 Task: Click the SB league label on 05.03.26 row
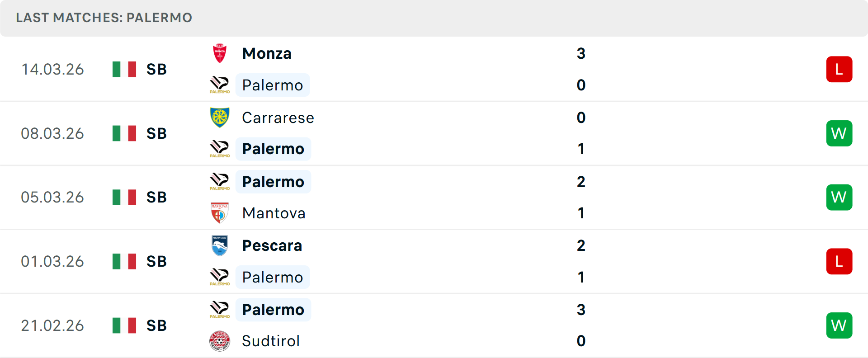[x=156, y=197]
